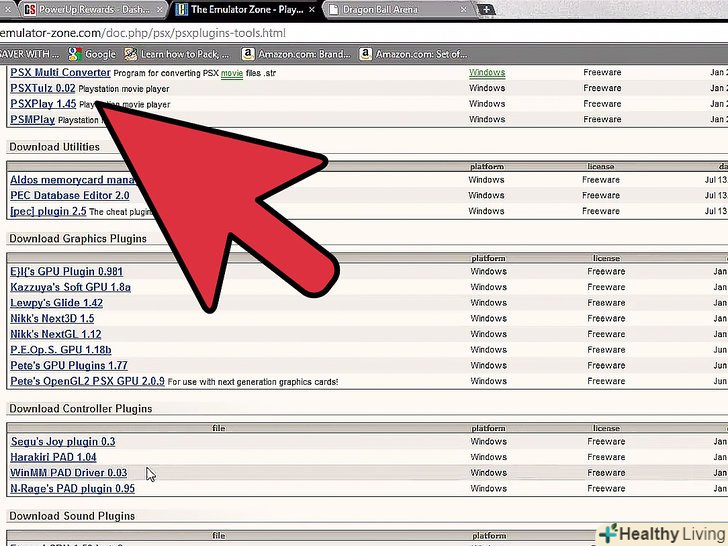Open N-Rage's PAD plugin 0.95 link
The width and height of the screenshot is (728, 546).
[72, 489]
